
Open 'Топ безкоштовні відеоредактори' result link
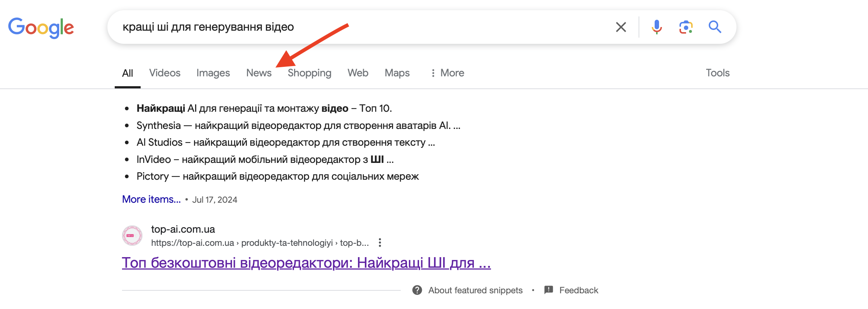tap(306, 263)
